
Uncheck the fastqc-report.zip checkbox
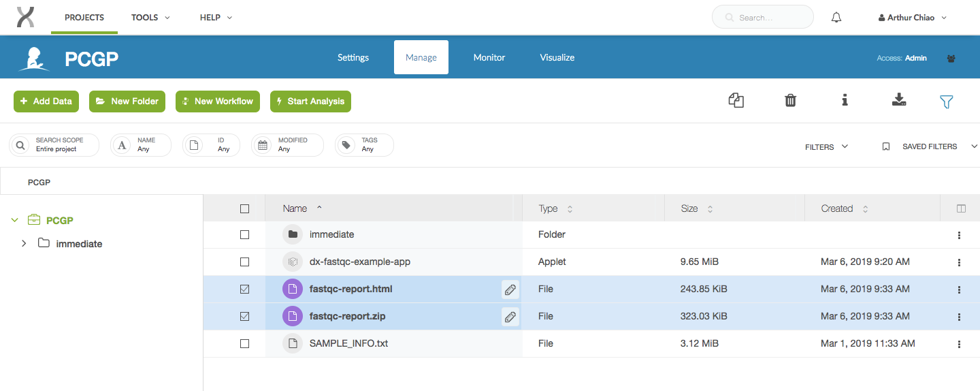pyautogui.click(x=245, y=316)
